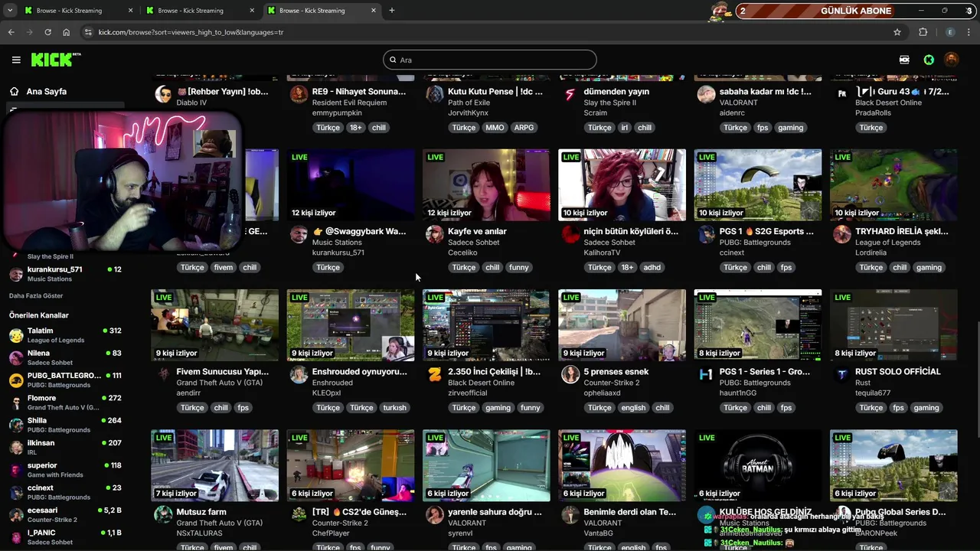Image resolution: width=980 pixels, height=551 pixels.
Task: Click the Ana Sayfa home icon
Action: (x=14, y=91)
